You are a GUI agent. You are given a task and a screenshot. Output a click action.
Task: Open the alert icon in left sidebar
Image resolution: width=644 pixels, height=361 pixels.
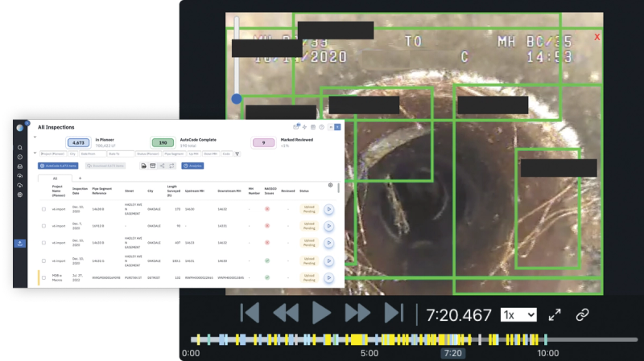[x=19, y=157]
